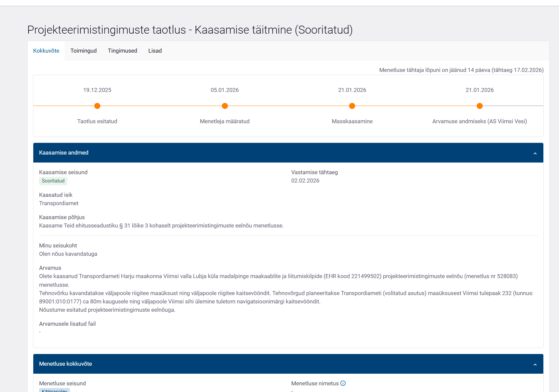Click the green Sooritatud status badge
Screen dimensions: 559x392
[x=53, y=181]
